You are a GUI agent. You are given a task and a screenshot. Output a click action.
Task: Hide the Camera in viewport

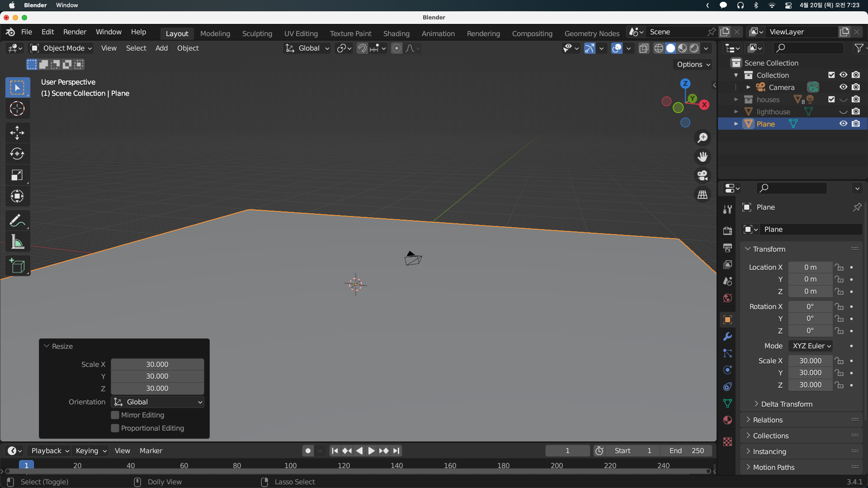(843, 87)
